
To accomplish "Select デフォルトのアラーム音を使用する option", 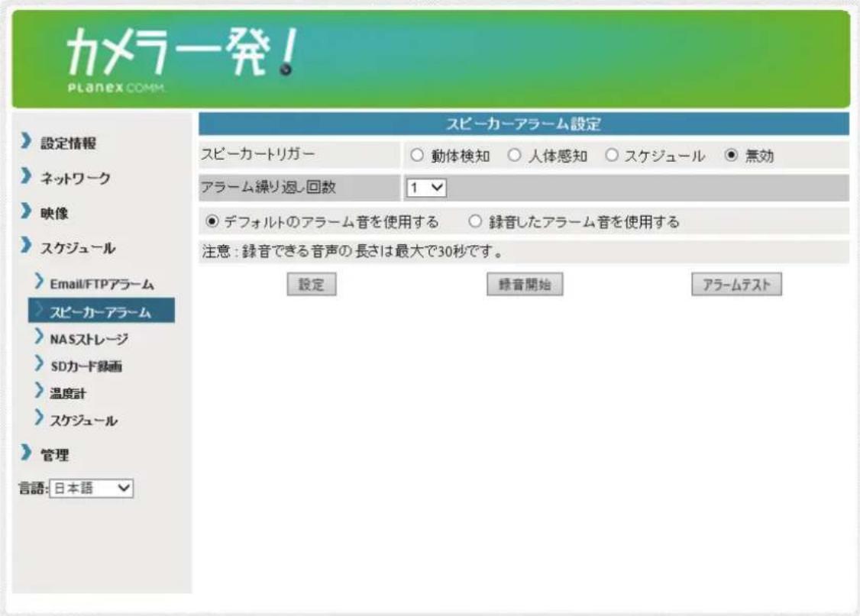I will 212,221.
